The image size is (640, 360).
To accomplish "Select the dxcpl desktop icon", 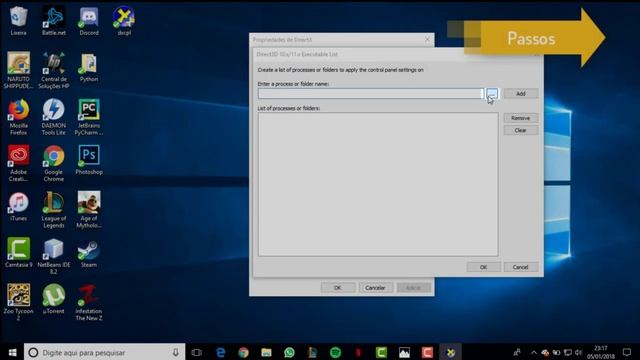I will pos(124,21).
